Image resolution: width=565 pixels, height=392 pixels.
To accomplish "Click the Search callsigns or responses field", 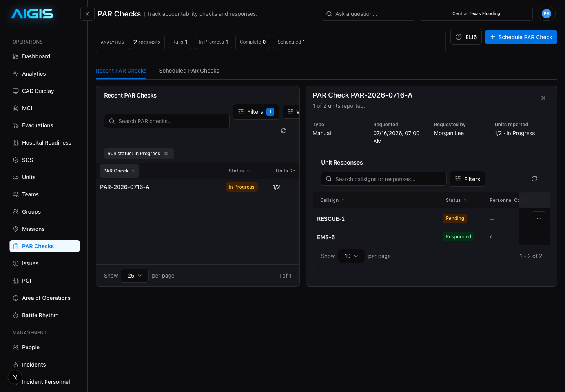I will point(383,179).
